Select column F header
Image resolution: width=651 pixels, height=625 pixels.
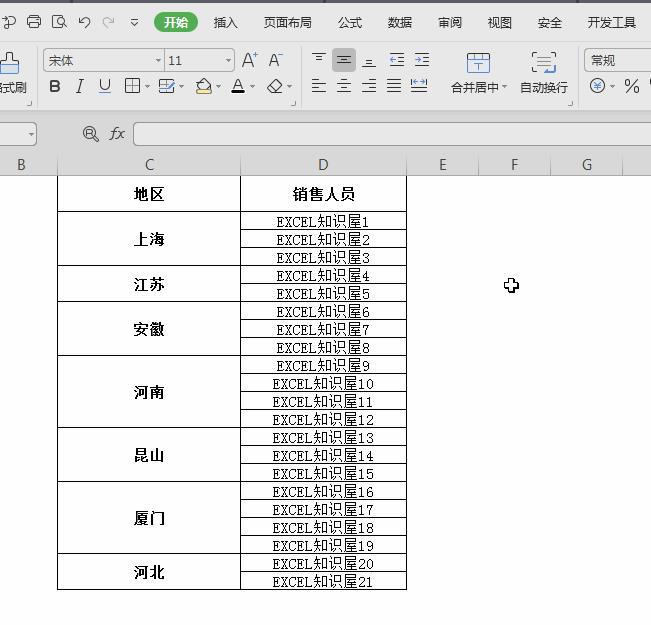pos(514,165)
